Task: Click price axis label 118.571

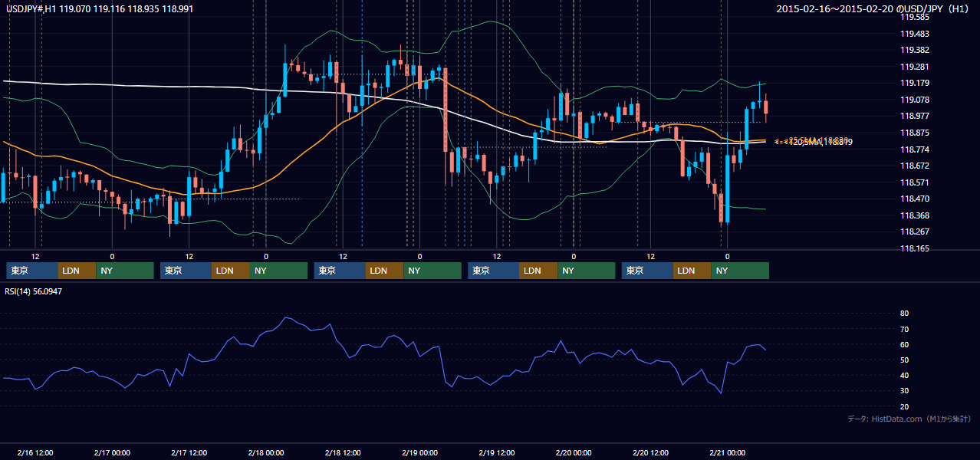Action: click(x=916, y=182)
